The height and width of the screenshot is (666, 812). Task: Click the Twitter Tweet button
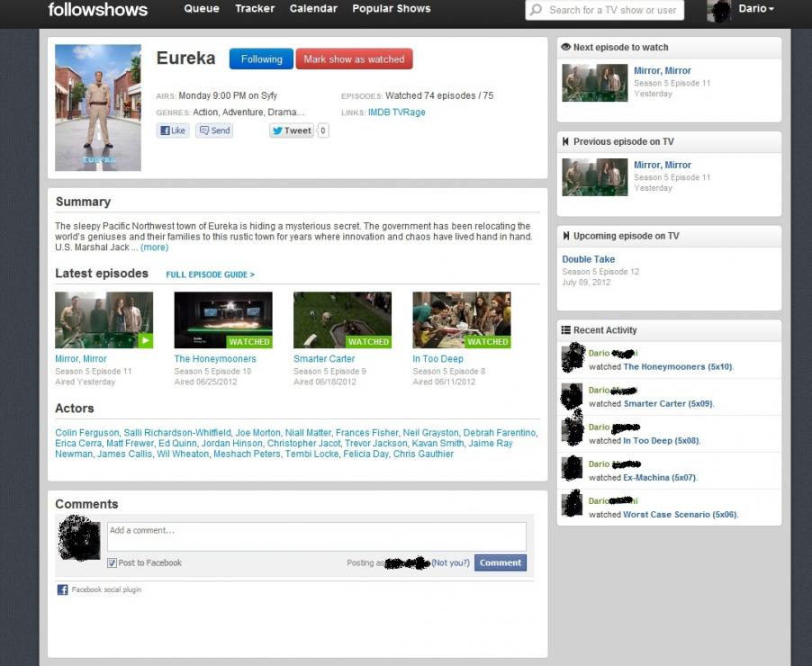pos(292,130)
